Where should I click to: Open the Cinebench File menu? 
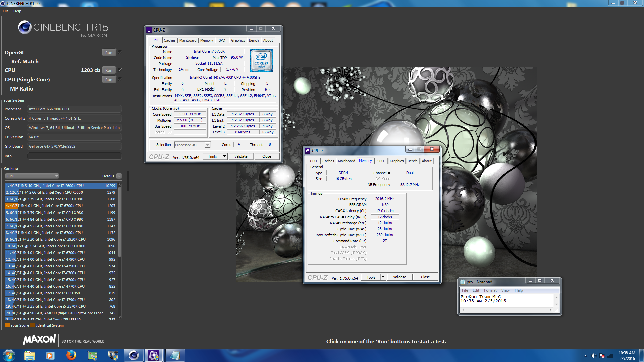(x=6, y=11)
